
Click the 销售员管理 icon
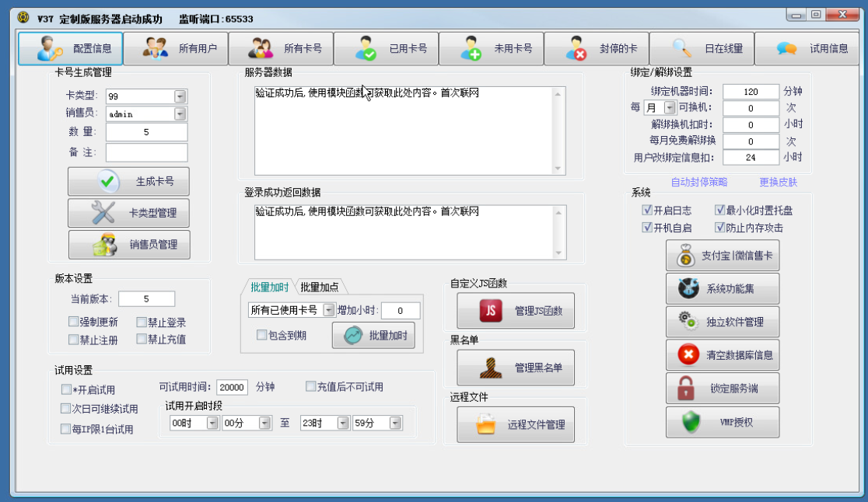[x=104, y=245]
